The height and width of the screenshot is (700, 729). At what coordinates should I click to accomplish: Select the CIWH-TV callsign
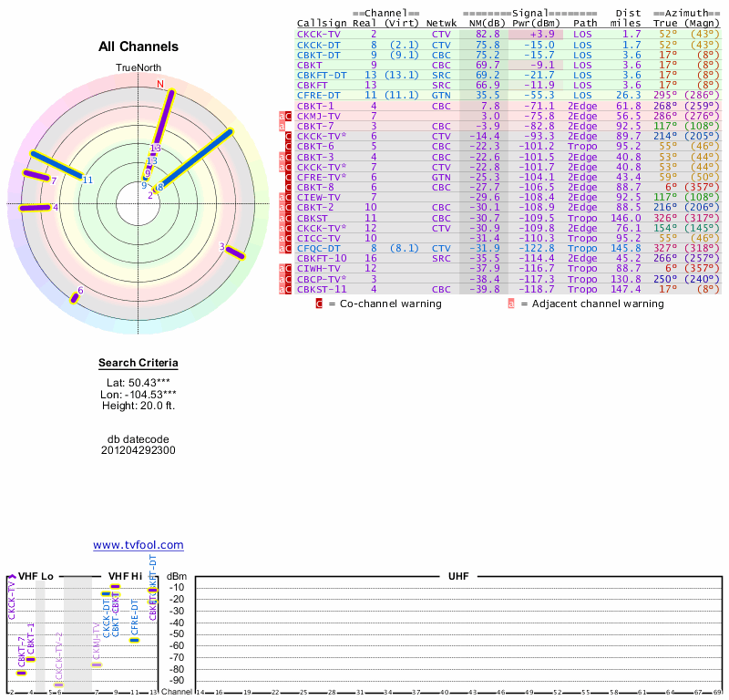pyautogui.click(x=318, y=269)
